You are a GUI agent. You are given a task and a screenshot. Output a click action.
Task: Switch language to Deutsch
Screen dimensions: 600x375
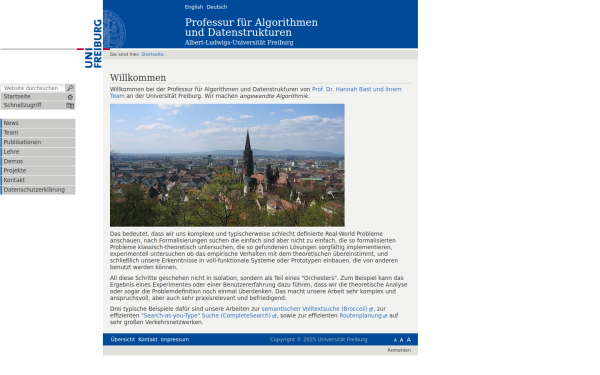tap(217, 7)
